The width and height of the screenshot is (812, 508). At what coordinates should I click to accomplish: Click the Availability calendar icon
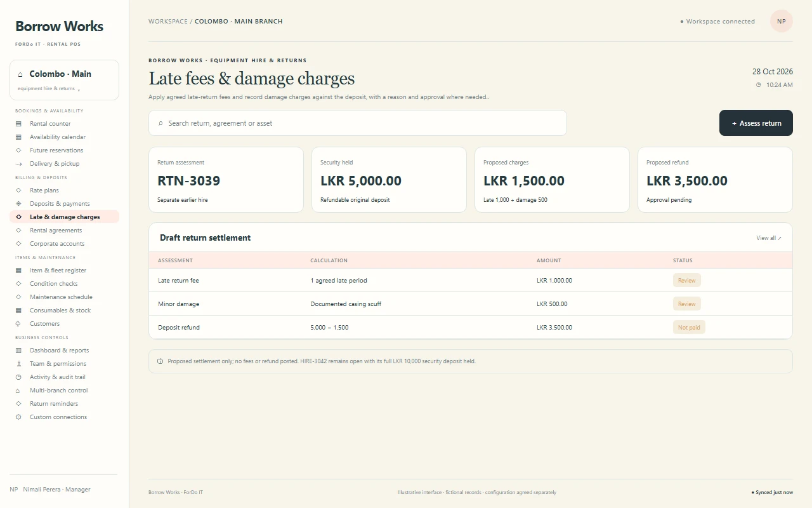click(18, 137)
